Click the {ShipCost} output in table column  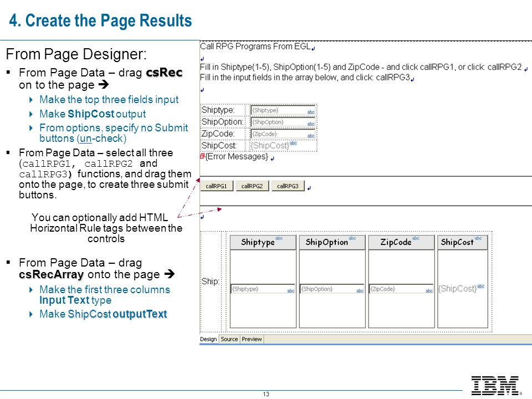[x=457, y=289]
